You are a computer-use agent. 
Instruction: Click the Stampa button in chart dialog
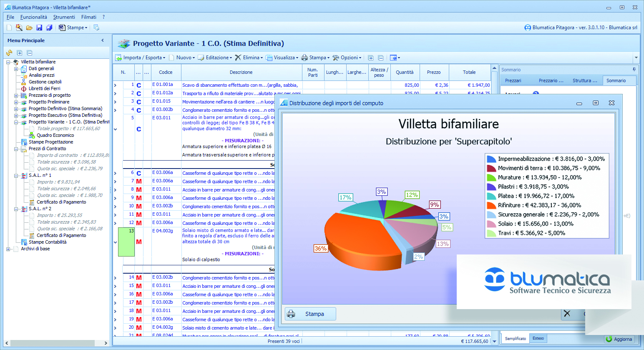tap(310, 314)
